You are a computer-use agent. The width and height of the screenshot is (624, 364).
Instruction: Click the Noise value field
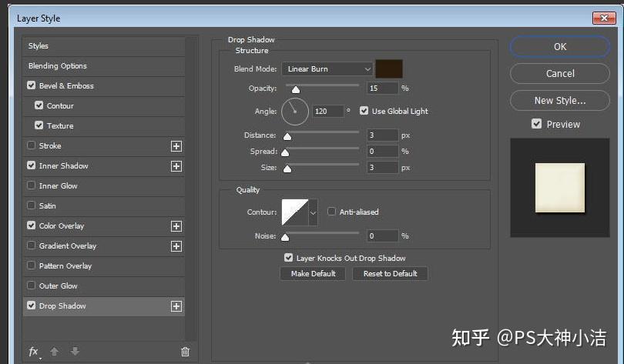point(382,236)
